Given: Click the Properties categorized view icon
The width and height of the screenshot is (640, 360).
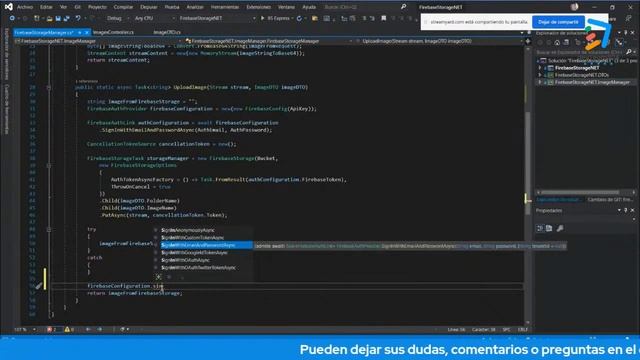Looking at the screenshot, I should pos(540,229).
